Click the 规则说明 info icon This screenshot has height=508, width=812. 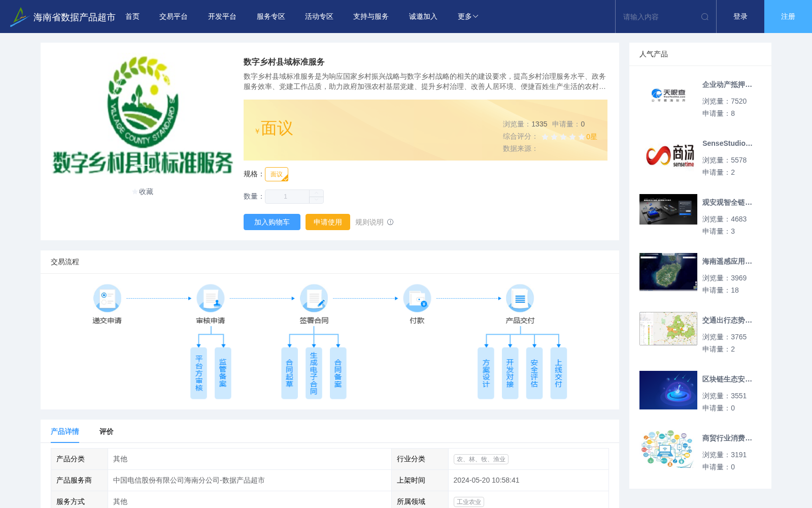(x=390, y=222)
